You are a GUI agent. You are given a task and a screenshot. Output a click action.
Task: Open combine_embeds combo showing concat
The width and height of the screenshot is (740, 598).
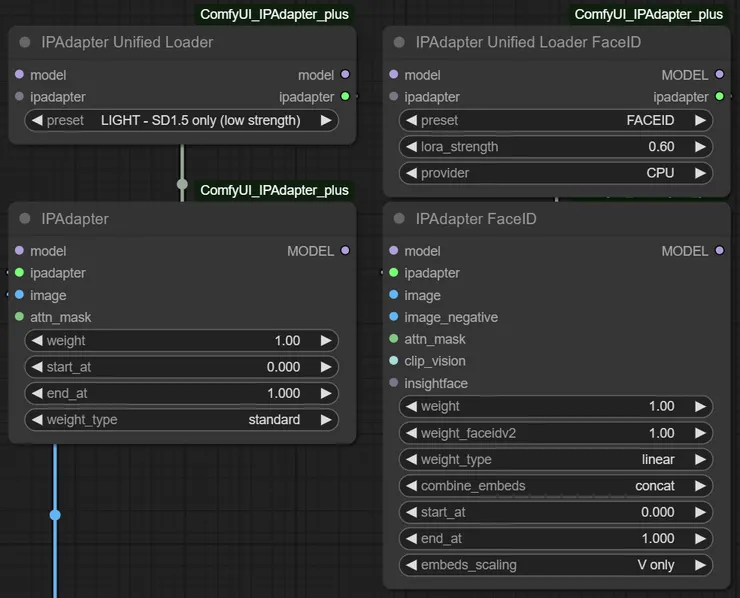[555, 486]
